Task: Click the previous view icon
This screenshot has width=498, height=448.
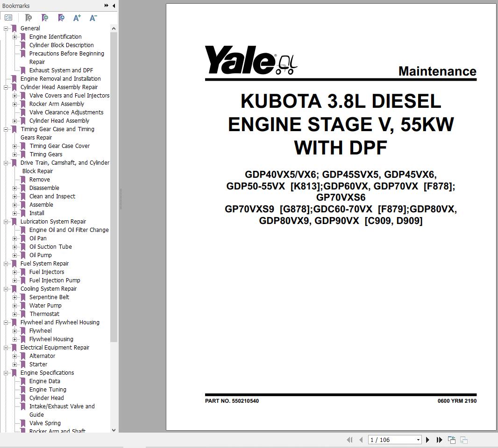Action: tap(452, 440)
